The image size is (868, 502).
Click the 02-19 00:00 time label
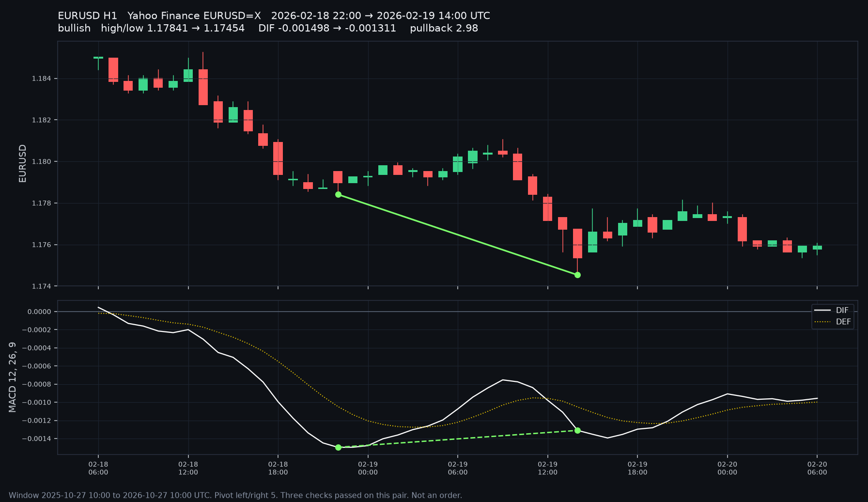click(x=368, y=468)
